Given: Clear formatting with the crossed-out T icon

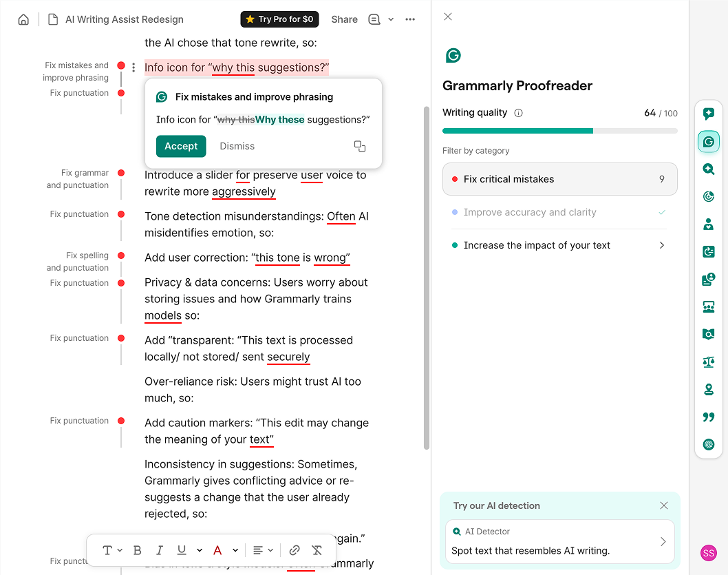Looking at the screenshot, I should pos(317,550).
